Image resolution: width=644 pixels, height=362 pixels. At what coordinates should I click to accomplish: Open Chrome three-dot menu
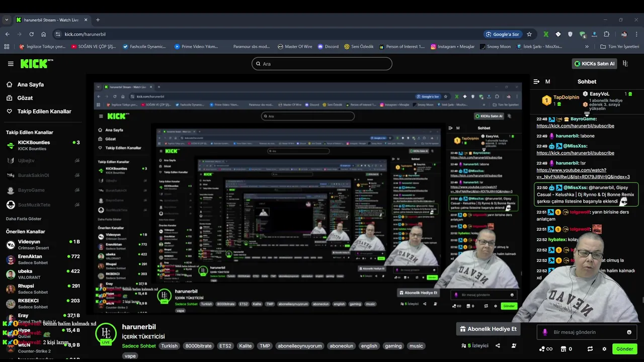tap(636, 34)
